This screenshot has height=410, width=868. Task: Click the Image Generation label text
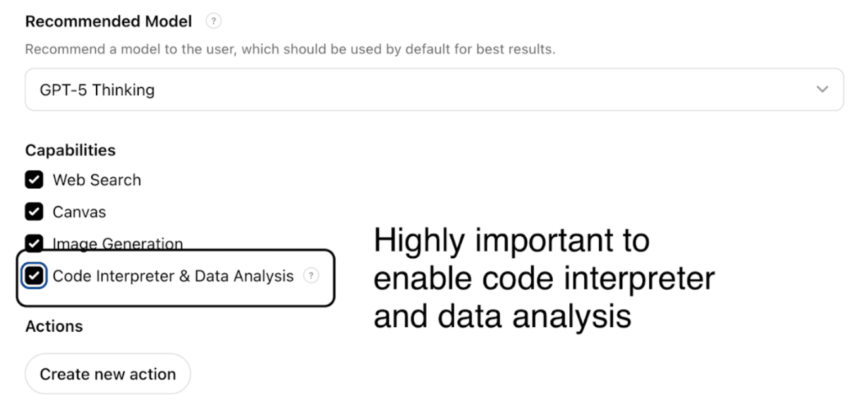coord(118,244)
